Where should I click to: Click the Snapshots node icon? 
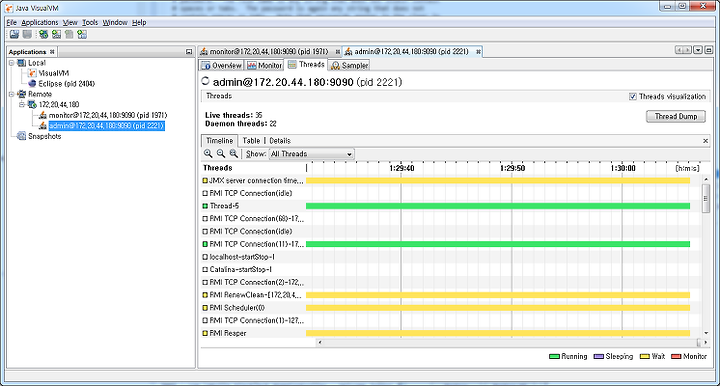pyautogui.click(x=21, y=136)
